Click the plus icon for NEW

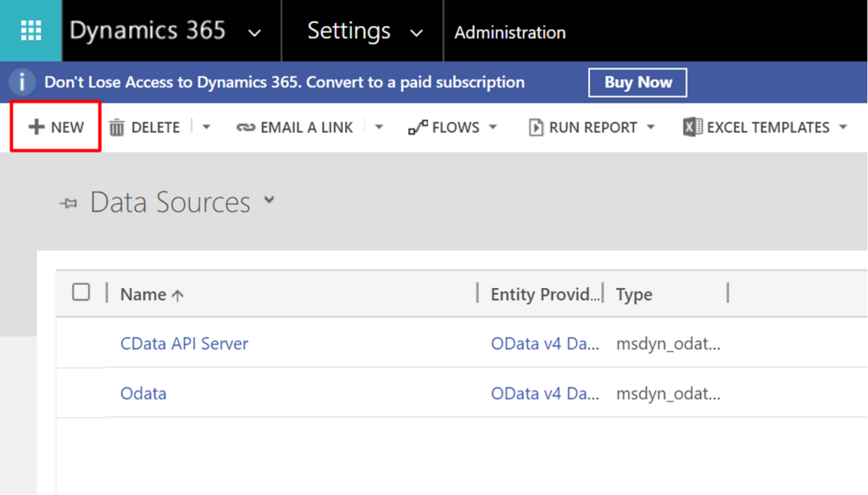(36, 127)
